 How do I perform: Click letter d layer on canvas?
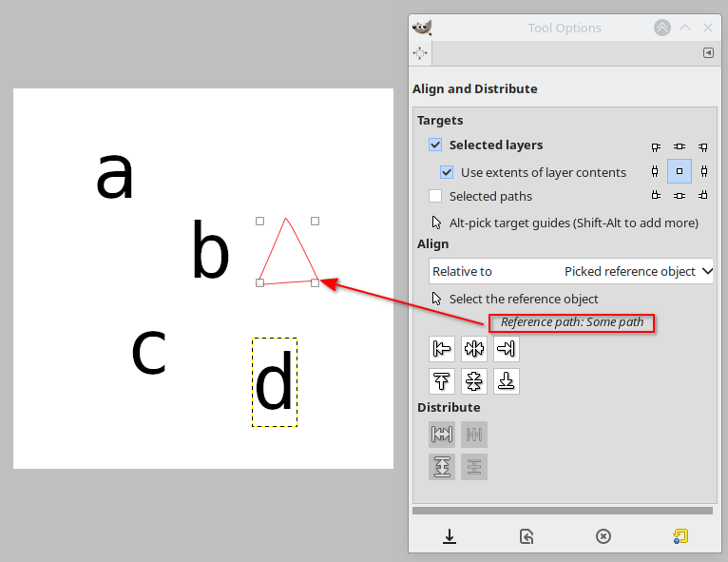click(275, 384)
